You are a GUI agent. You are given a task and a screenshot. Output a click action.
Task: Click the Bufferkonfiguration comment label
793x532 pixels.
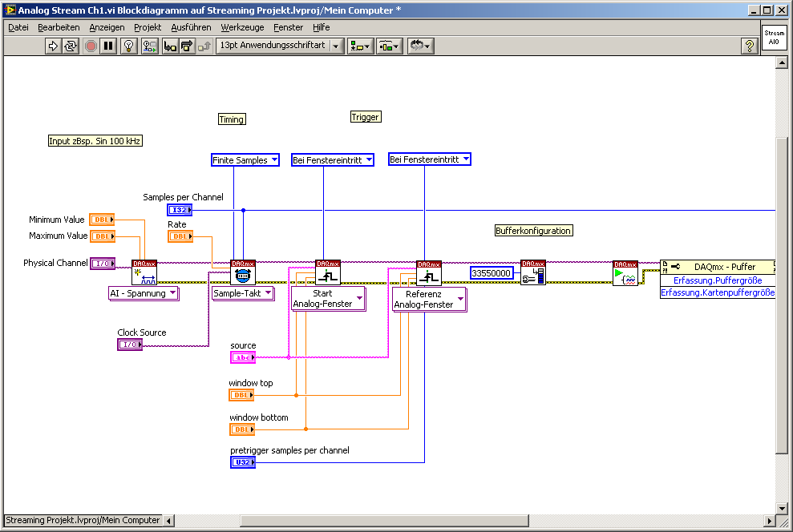pos(533,231)
